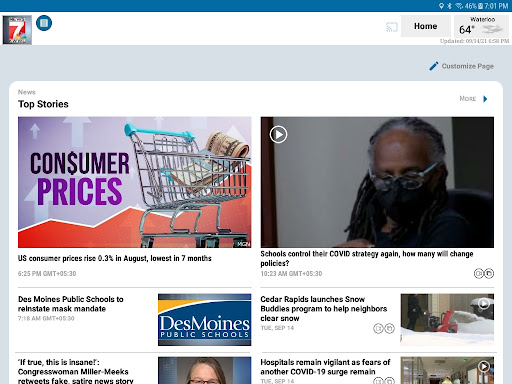Tap the location icon in status bar
512x384 pixels.
tap(441, 6)
